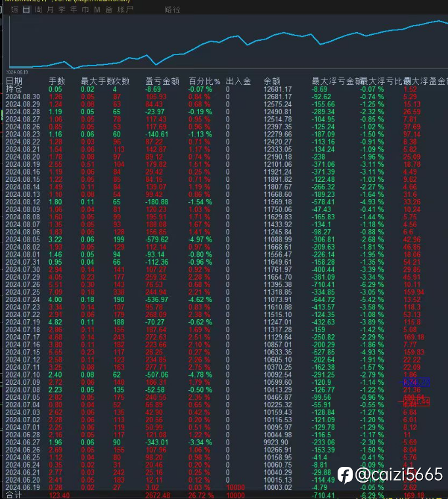Click the deposit value 10000 in 2024.06.19 row
This screenshot has height=501, width=448.
pos(236,487)
